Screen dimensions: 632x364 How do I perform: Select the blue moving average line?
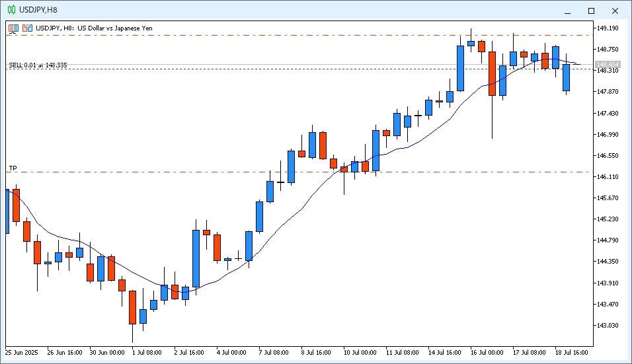point(290,219)
